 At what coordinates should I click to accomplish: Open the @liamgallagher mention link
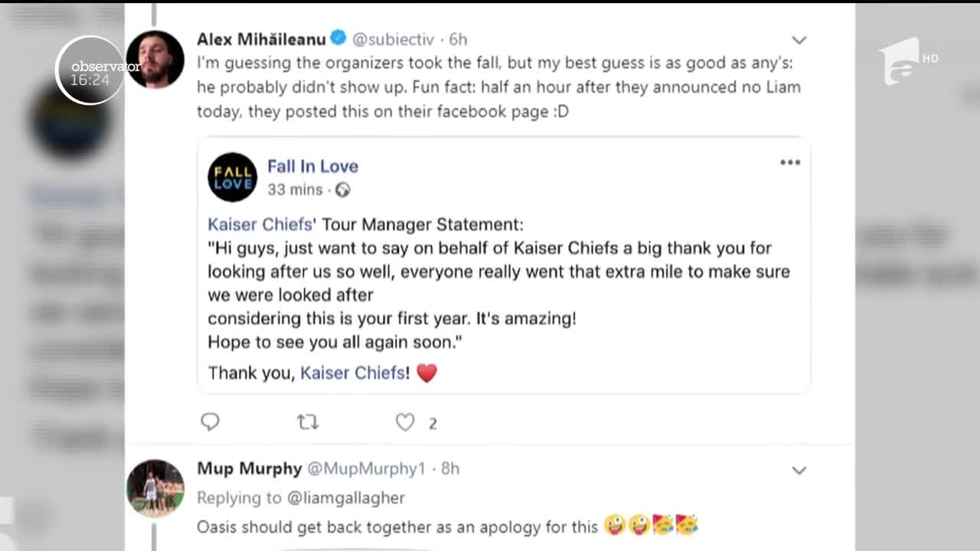345,497
